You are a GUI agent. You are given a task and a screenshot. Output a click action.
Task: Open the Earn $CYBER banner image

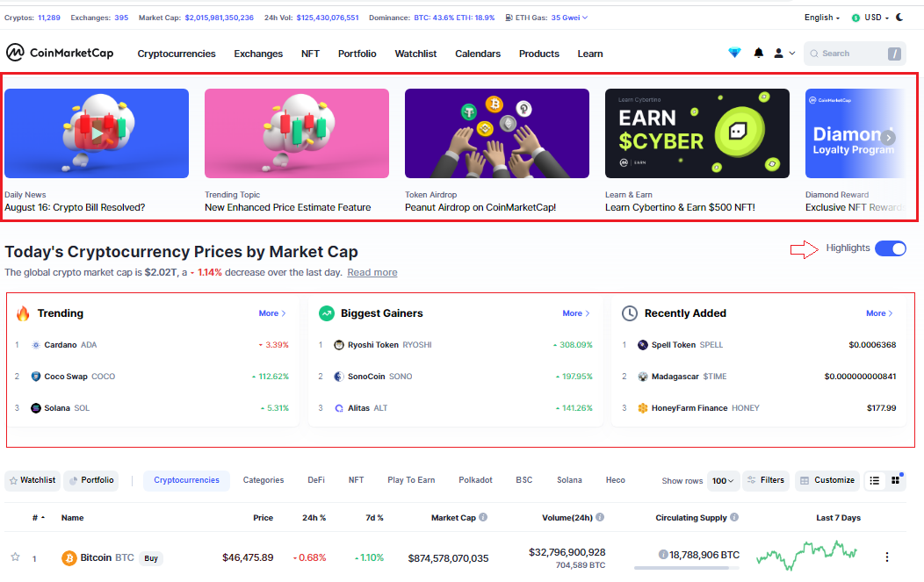pyautogui.click(x=697, y=133)
